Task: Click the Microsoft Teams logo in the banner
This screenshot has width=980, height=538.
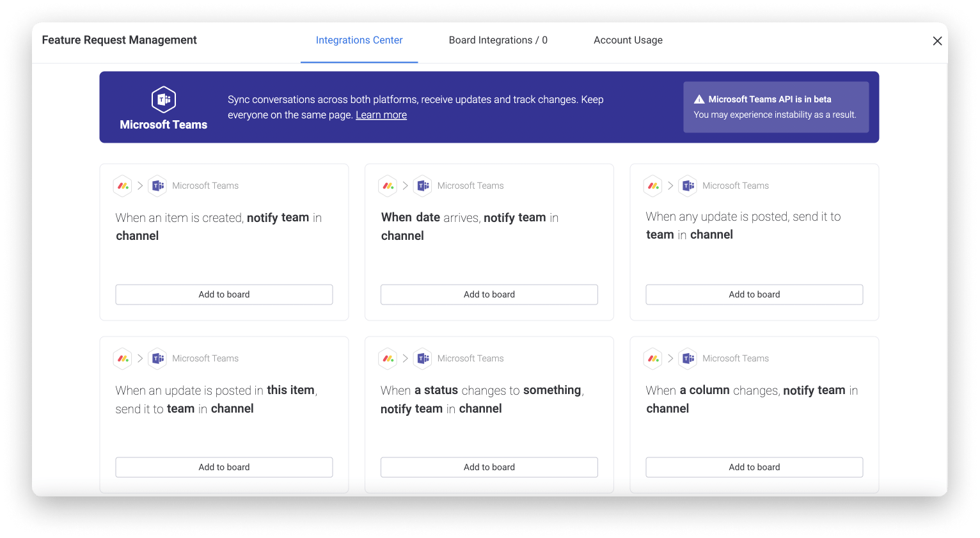Action: [x=163, y=99]
